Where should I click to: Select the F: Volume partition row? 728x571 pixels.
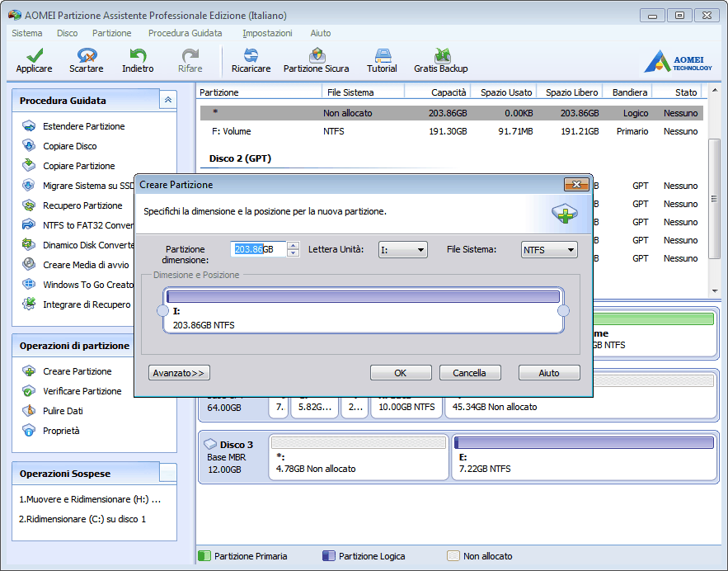[452, 131]
